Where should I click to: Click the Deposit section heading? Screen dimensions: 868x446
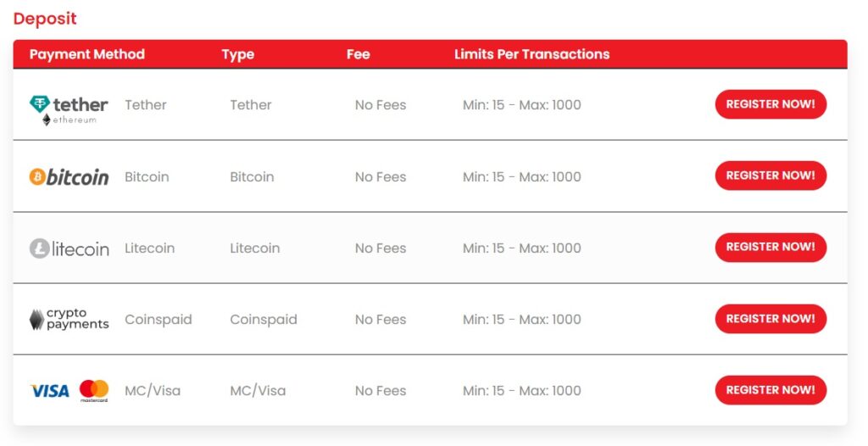[45, 18]
